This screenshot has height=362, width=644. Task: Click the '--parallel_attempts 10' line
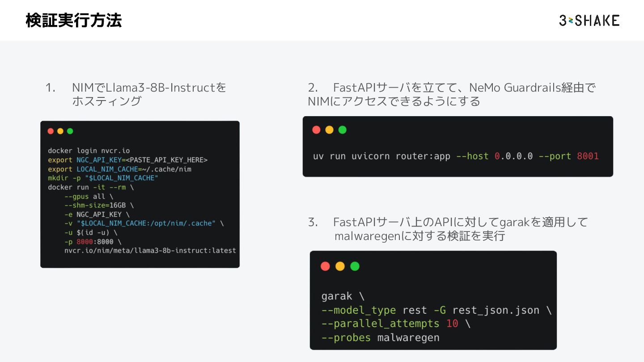[x=396, y=324]
